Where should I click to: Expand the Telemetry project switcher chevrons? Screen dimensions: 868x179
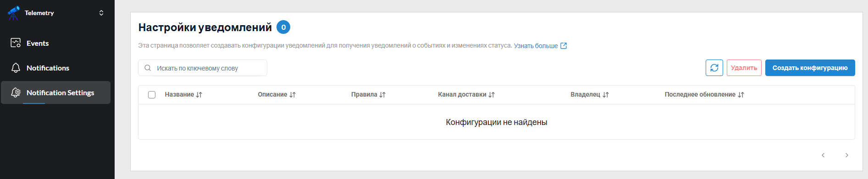[101, 13]
